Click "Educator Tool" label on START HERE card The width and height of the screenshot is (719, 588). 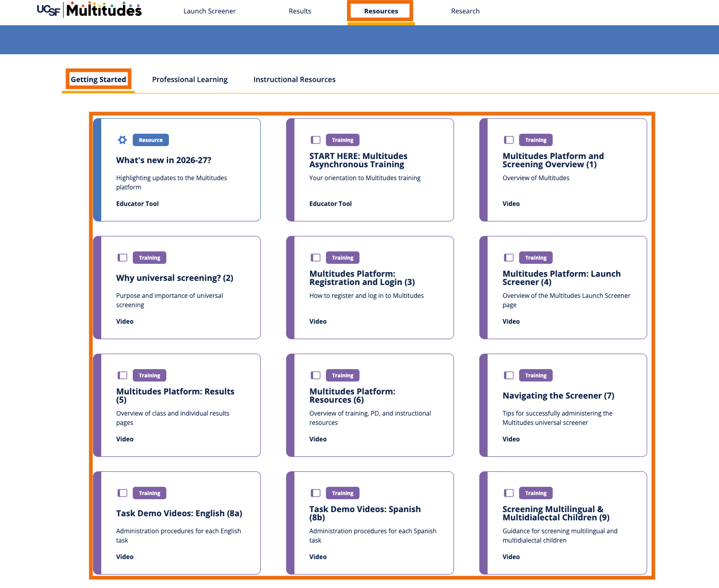(331, 204)
